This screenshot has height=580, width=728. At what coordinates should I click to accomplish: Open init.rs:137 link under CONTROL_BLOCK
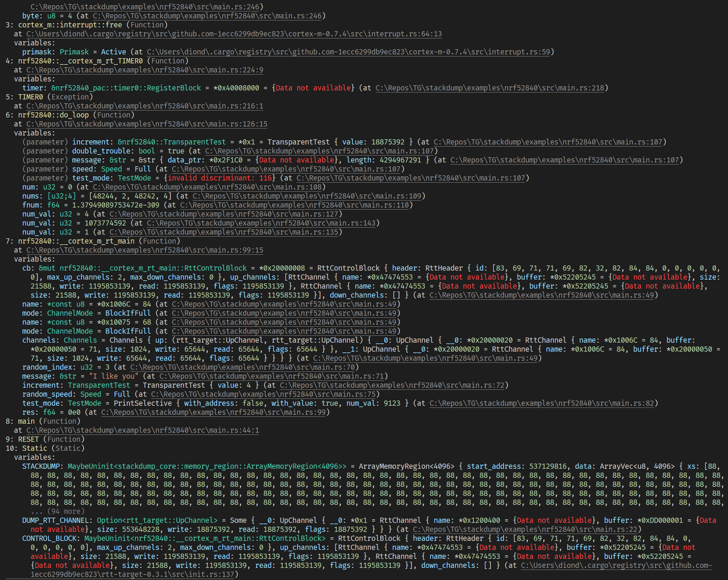point(133,574)
